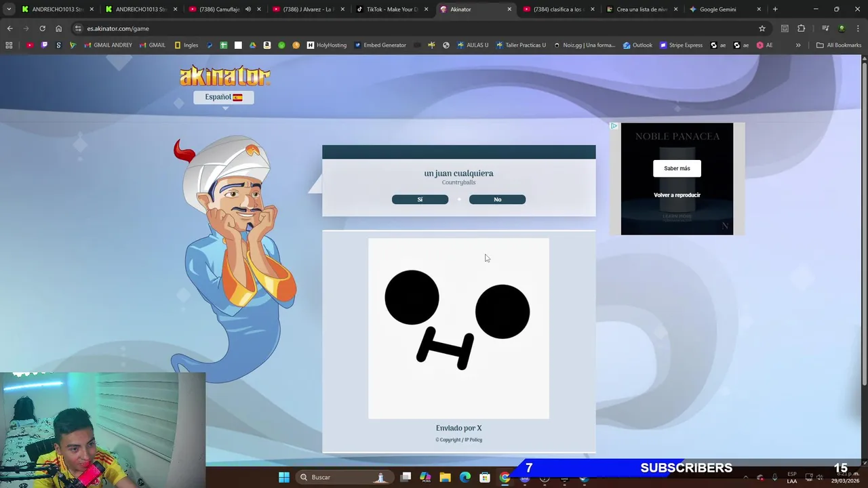The height and width of the screenshot is (488, 868).
Task: Open the Windows Start menu
Action: point(284,477)
